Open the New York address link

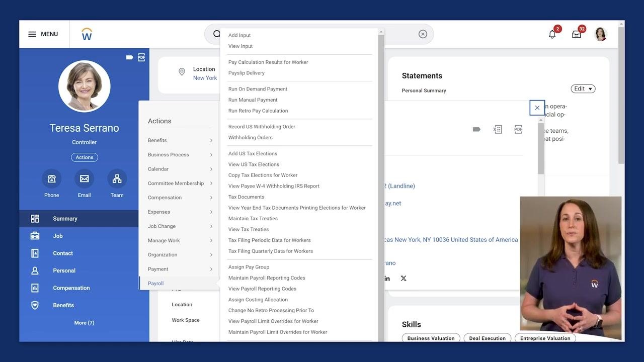pyautogui.click(x=451, y=240)
